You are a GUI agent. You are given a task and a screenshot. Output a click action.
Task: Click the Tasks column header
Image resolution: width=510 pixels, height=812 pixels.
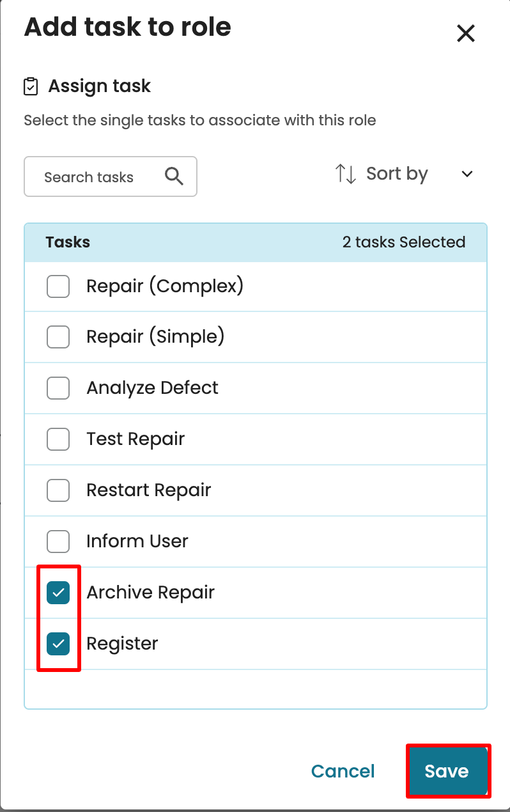point(68,242)
